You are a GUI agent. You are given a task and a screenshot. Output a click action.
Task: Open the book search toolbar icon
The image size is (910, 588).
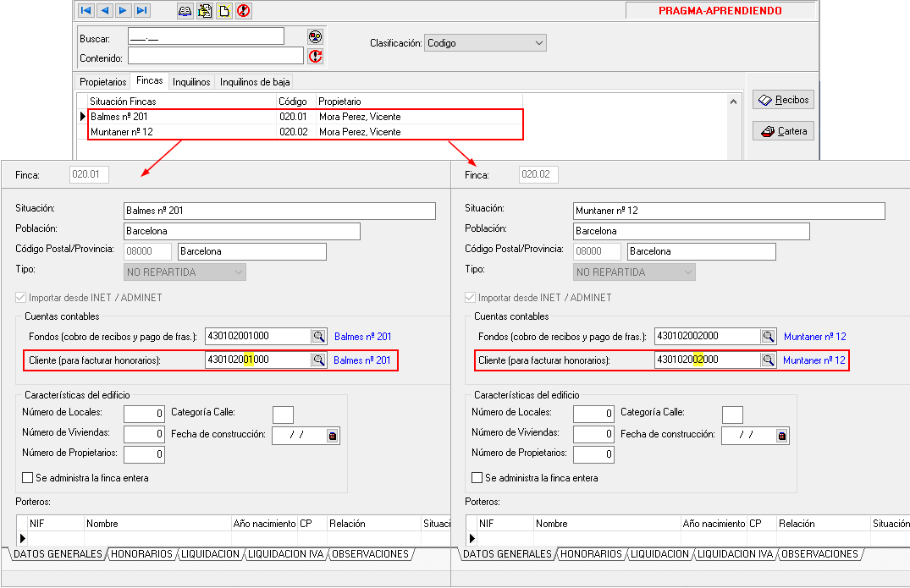click(185, 11)
